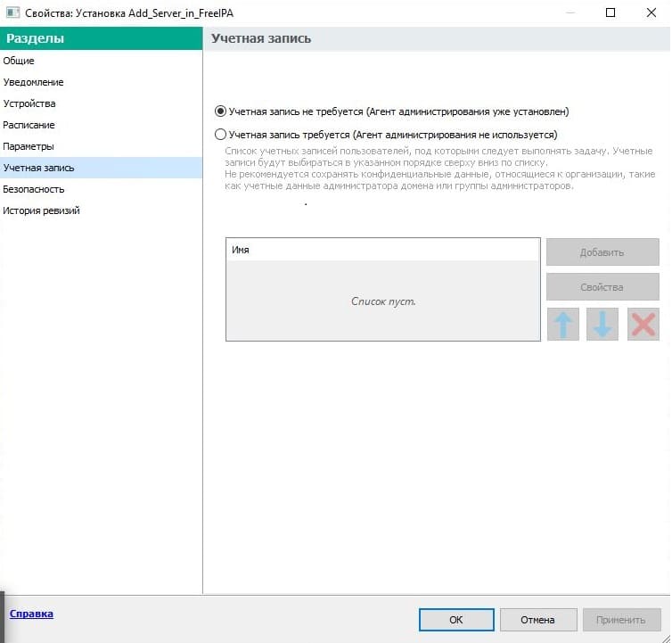The height and width of the screenshot is (643, 672).
Task: Switch to the Расписание section
Action: [x=29, y=125]
